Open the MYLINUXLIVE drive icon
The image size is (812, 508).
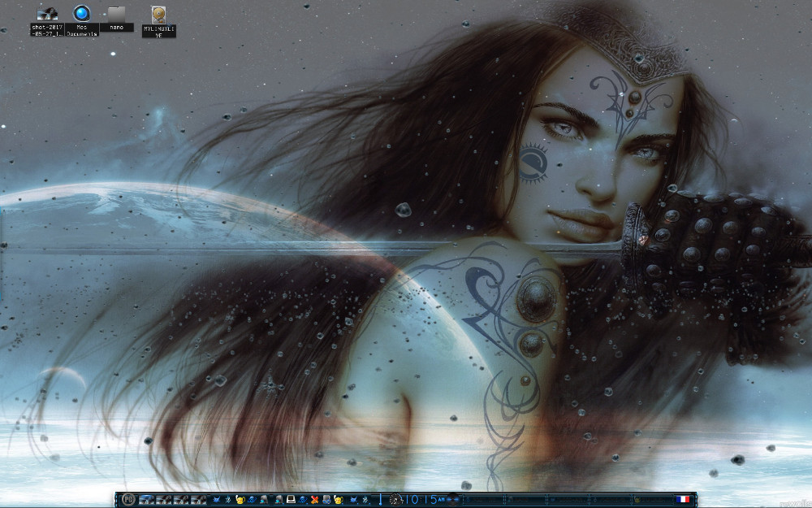click(x=159, y=22)
